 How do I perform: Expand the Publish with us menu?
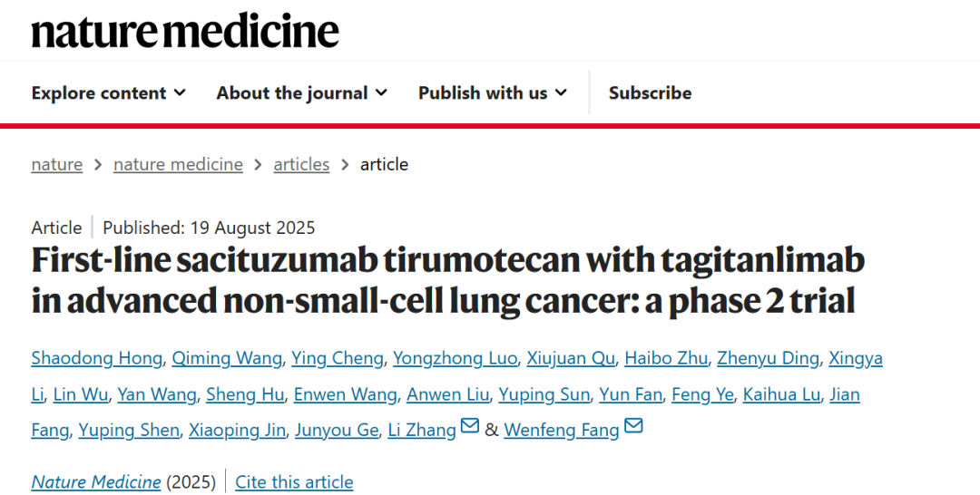492,92
